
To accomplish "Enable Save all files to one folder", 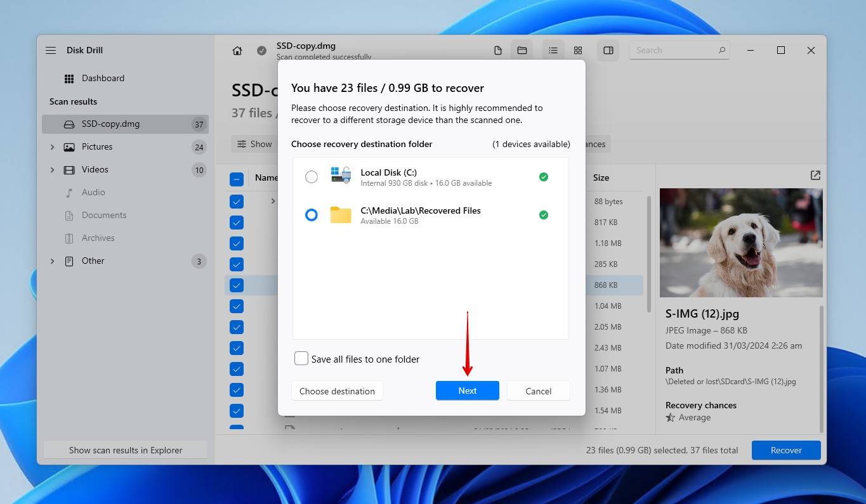I will (301, 359).
